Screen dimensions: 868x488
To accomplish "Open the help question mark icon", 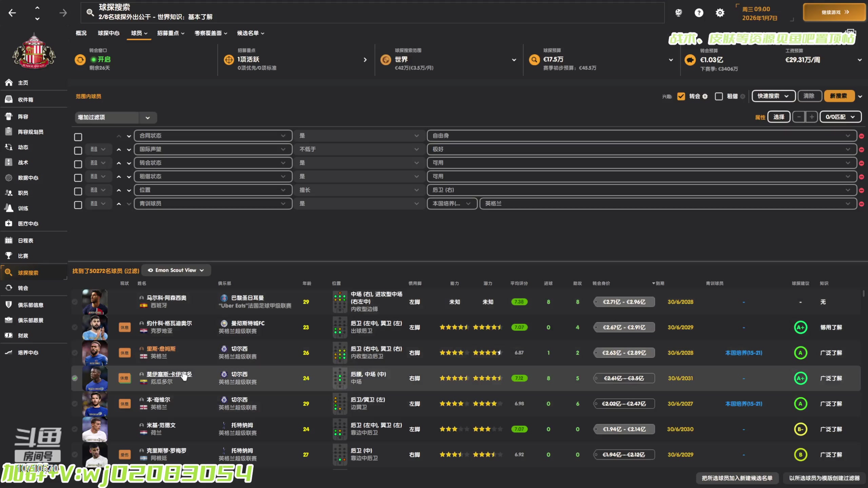I will 699,13.
